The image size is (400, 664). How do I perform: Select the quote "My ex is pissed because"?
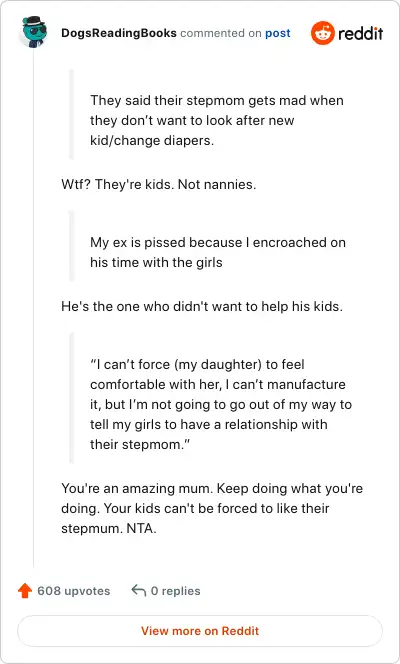pos(218,252)
